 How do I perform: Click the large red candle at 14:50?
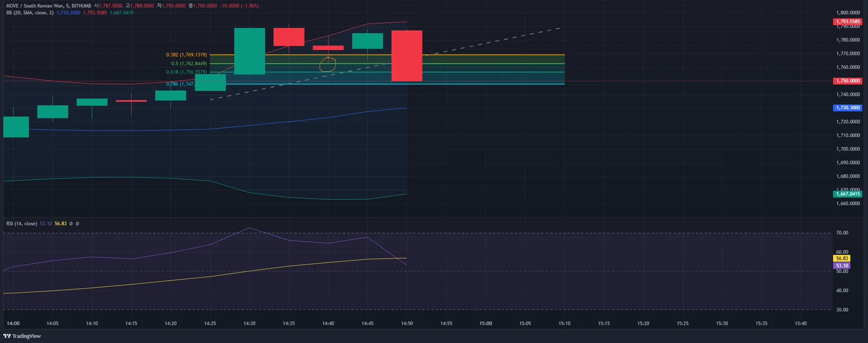pyautogui.click(x=407, y=56)
